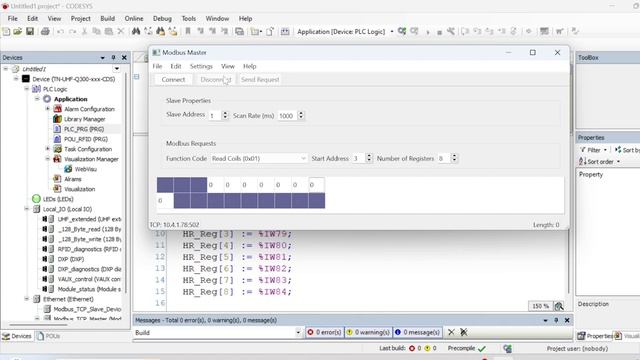The width and height of the screenshot is (640, 360).
Task: Expand the Task Configuration tree node
Action: 47,149
